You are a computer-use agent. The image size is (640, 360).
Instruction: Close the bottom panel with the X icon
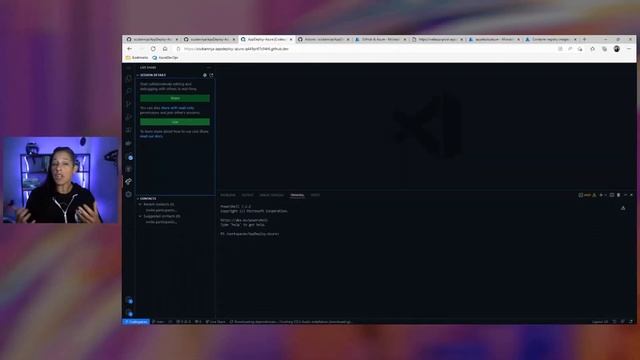[x=631, y=195]
